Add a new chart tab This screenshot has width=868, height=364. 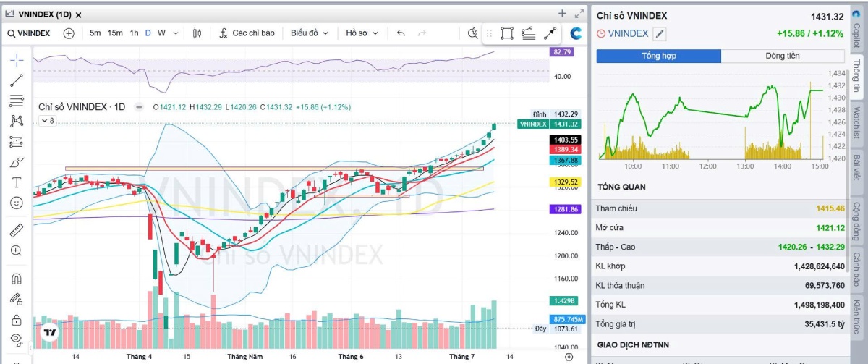562,13
